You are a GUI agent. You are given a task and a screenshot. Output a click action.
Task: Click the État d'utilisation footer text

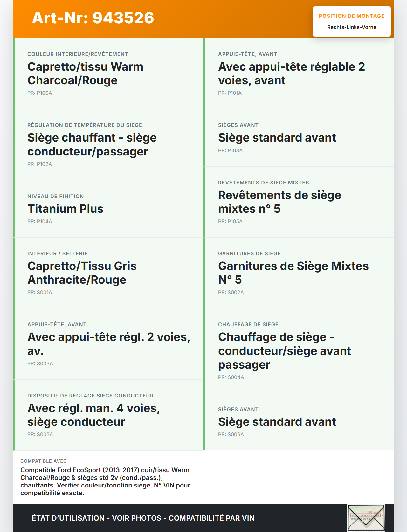(143, 518)
